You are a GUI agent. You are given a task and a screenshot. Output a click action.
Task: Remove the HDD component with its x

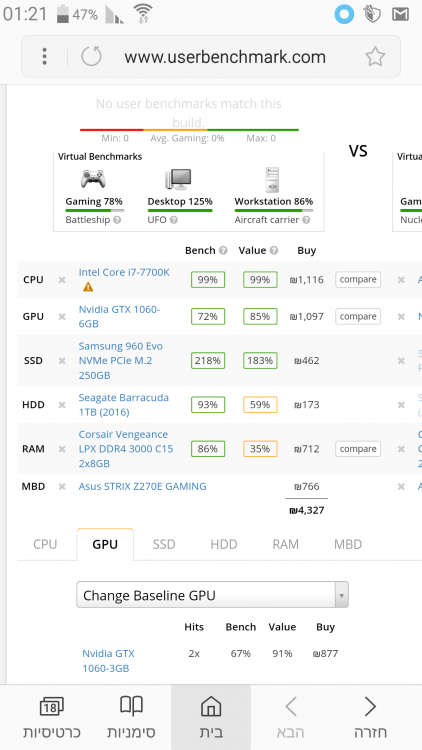click(x=62, y=405)
